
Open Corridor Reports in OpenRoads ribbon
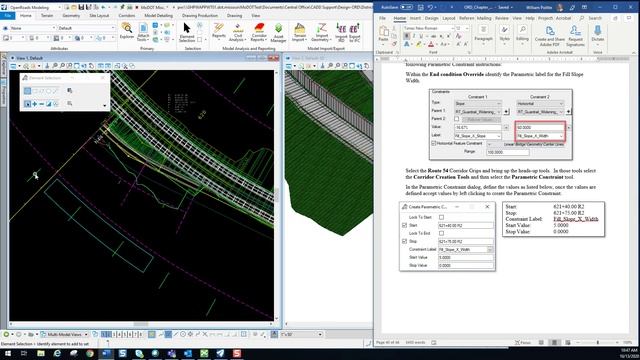259,32
